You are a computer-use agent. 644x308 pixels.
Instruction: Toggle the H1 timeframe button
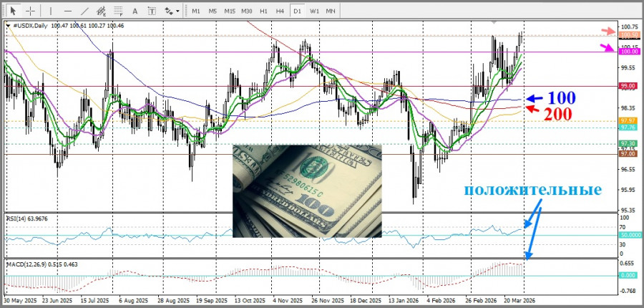click(263, 11)
